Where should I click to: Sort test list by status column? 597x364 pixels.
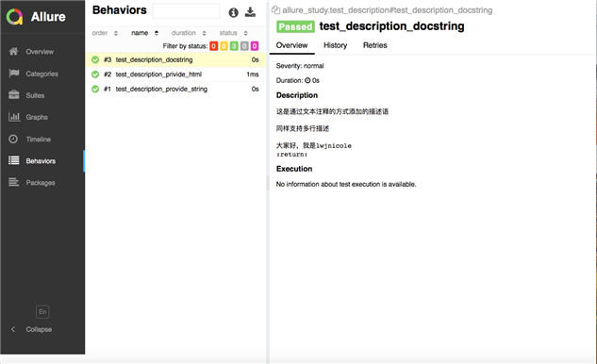click(x=233, y=33)
